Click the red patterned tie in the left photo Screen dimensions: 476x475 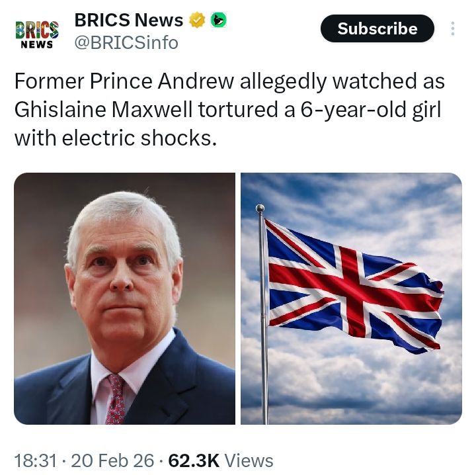(117, 400)
